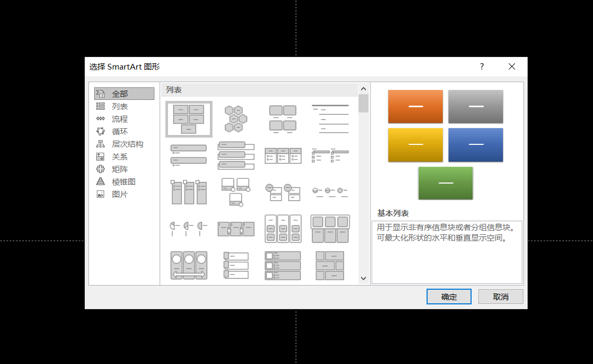Pick the vertical bullet list with two bars

pos(189,155)
